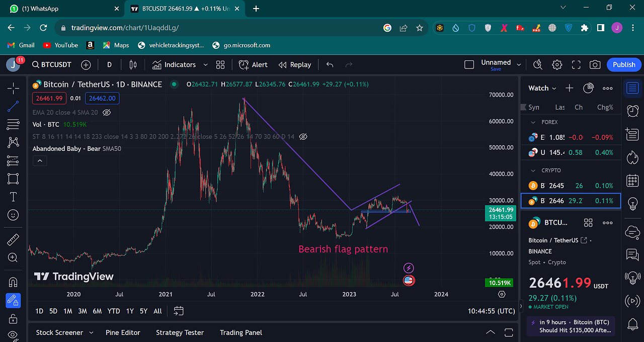Open go to date calendar icon
644x342 pixels.
point(179,311)
